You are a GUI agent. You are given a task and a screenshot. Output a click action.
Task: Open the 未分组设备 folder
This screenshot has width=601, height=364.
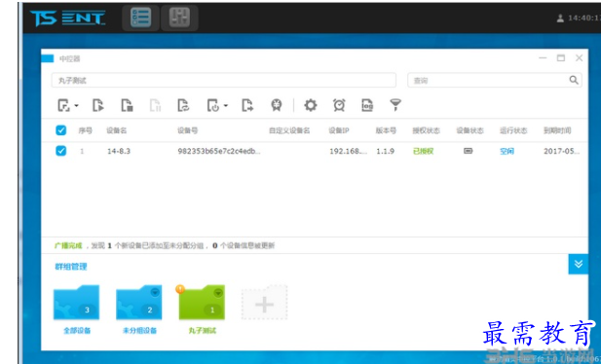(x=138, y=303)
